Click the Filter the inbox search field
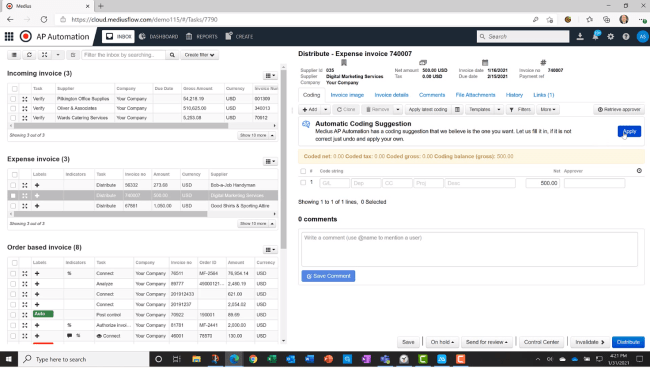 pos(124,55)
